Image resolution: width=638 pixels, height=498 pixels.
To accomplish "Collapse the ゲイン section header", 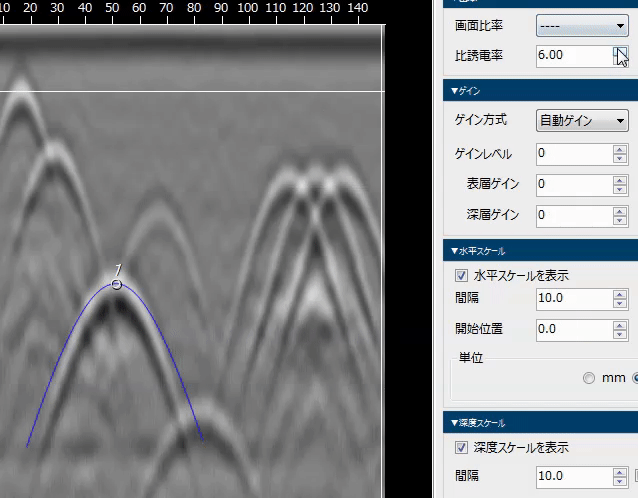I will coord(540,90).
